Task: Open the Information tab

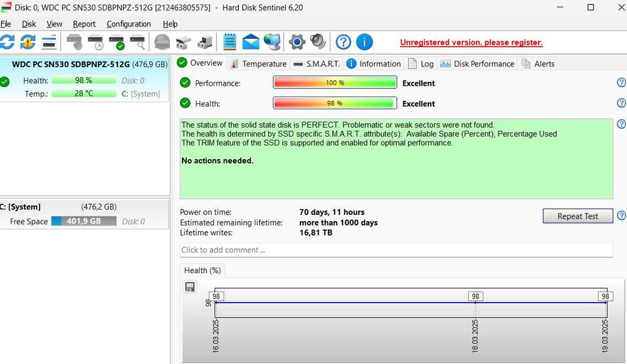Action: click(374, 64)
